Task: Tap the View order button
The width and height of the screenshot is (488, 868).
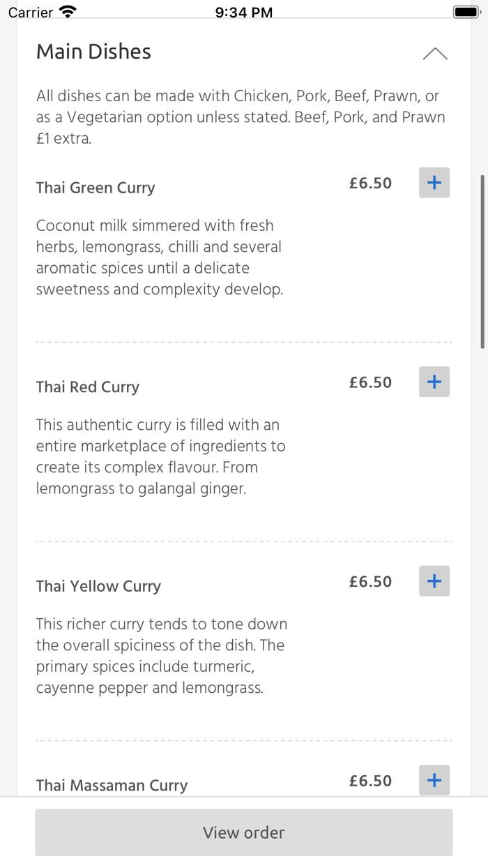Action: point(243,832)
